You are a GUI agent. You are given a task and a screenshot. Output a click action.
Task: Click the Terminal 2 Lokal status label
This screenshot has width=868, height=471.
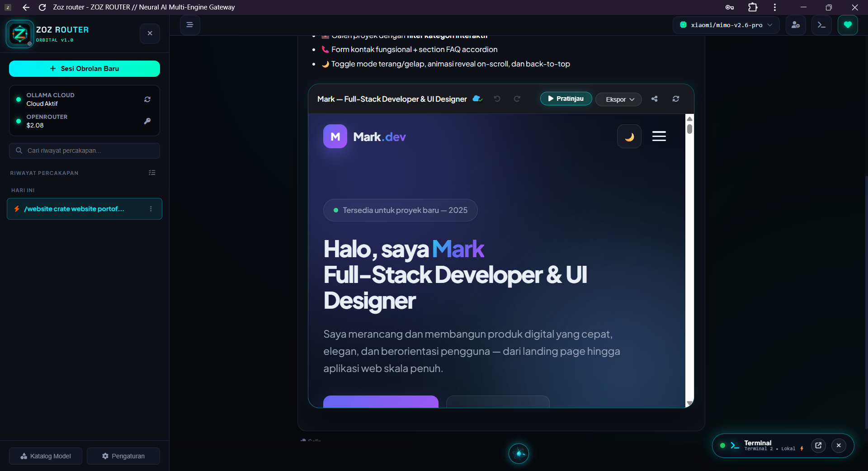point(770,449)
